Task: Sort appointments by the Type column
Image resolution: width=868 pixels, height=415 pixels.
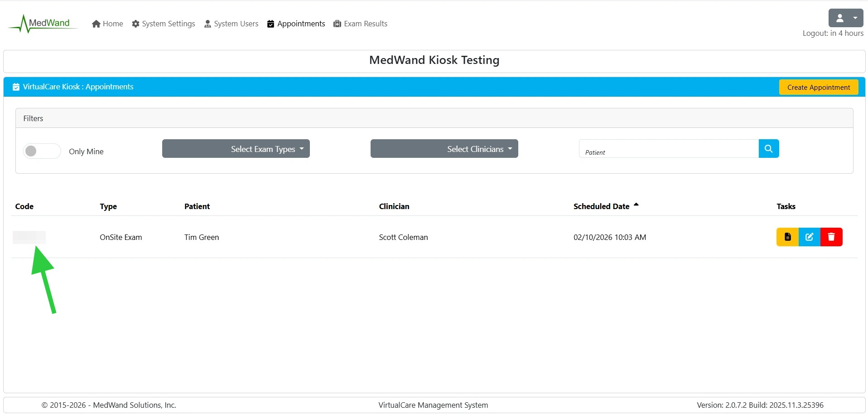Action: coord(108,206)
